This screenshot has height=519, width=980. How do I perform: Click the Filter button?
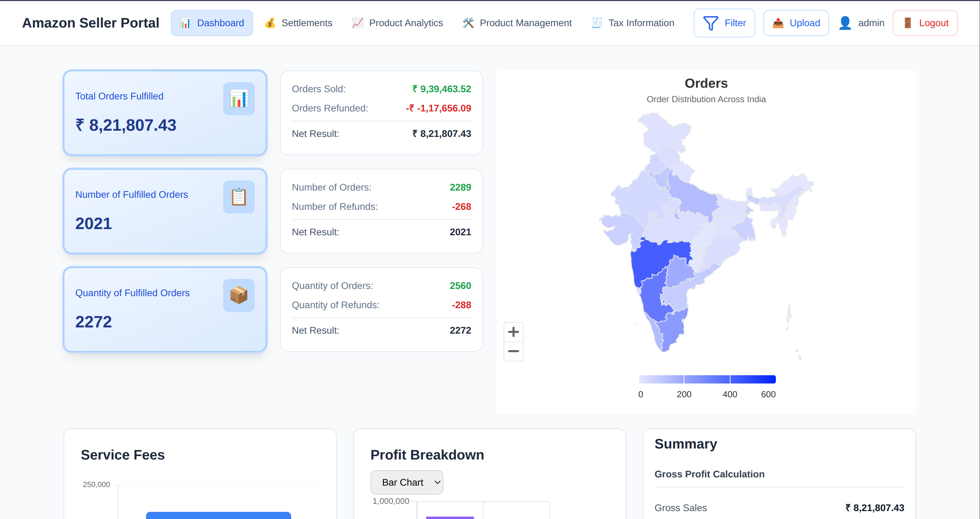724,23
